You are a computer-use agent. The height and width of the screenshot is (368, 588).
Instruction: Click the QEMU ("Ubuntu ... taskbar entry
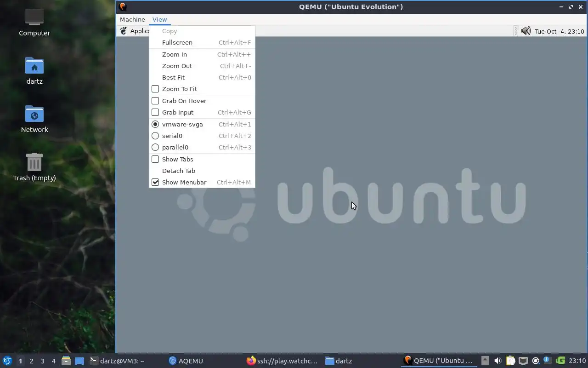[439, 361]
